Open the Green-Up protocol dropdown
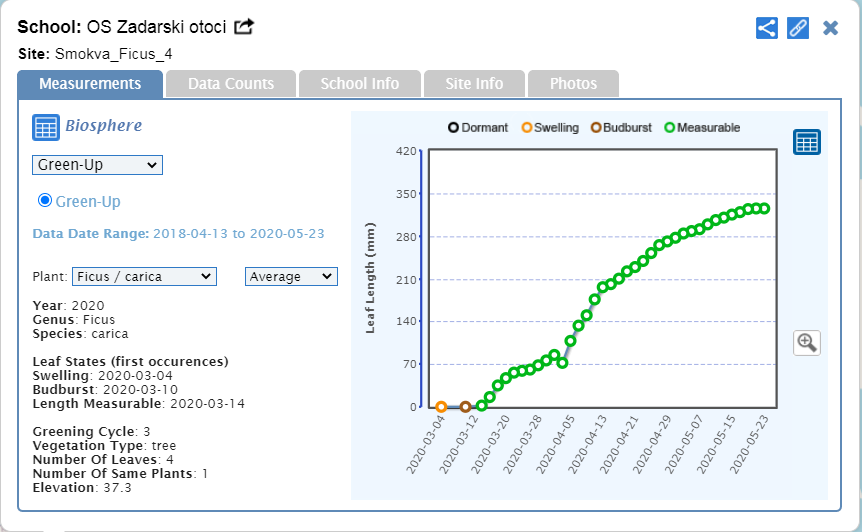This screenshot has height=532, width=862. (97, 165)
